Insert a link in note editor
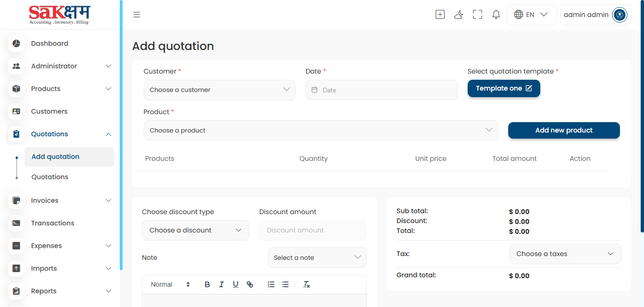 250,284
